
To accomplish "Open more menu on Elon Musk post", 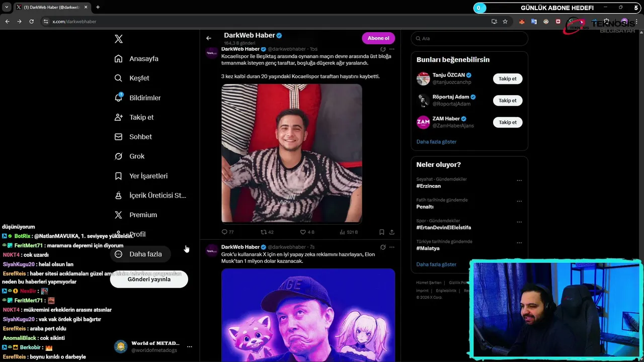I will (x=392, y=247).
